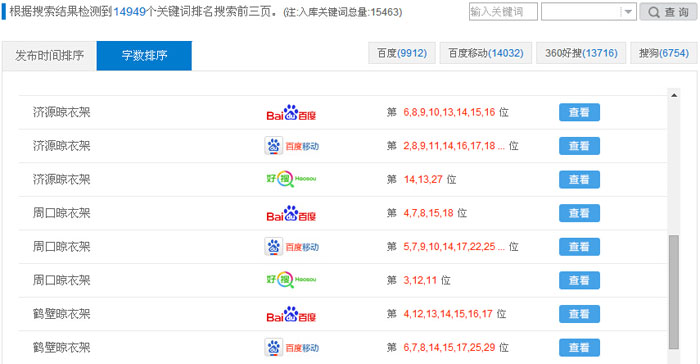Screen dimensions: 700x364
Task: Click the 14949 keyword count number
Action: click(x=129, y=12)
